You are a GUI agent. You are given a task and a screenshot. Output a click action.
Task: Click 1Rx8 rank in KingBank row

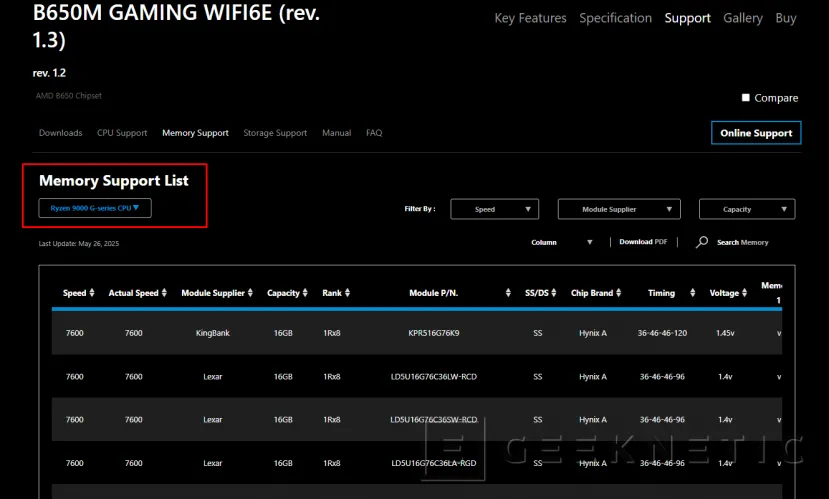click(331, 333)
